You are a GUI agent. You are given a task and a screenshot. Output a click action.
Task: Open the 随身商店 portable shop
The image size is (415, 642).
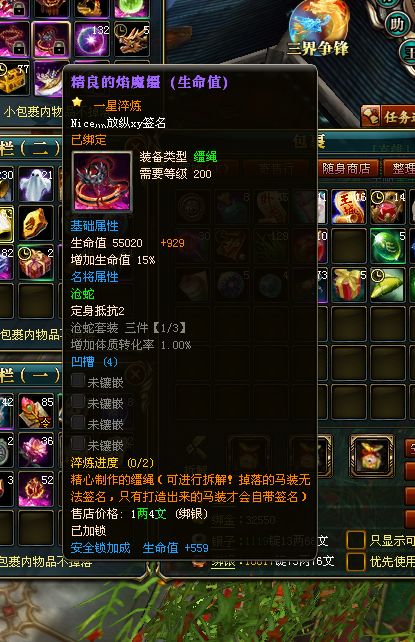tap(346, 168)
